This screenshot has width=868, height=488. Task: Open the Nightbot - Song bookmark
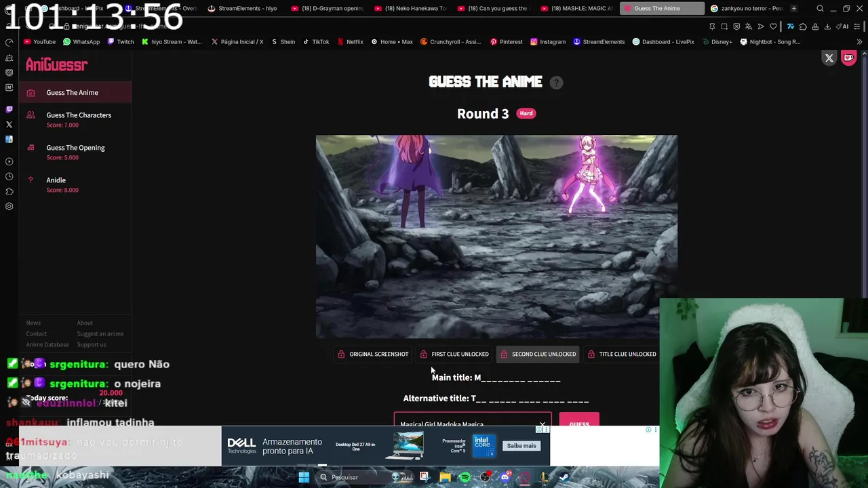(x=770, y=41)
